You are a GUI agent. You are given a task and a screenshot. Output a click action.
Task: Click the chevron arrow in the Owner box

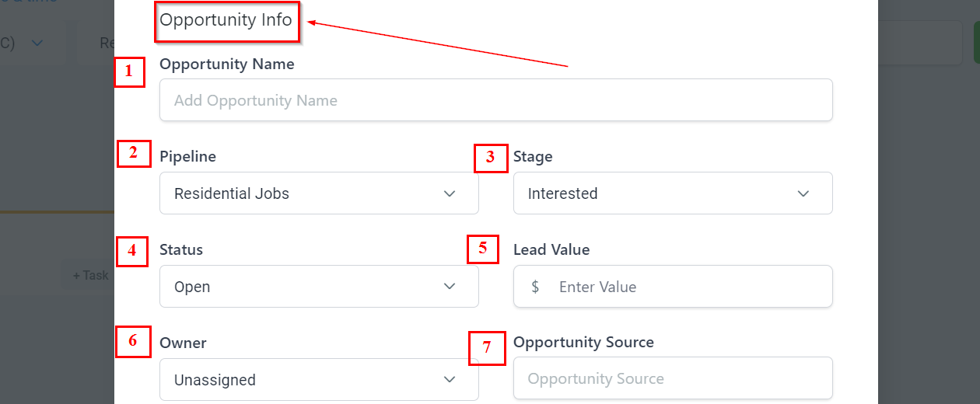coord(450,380)
